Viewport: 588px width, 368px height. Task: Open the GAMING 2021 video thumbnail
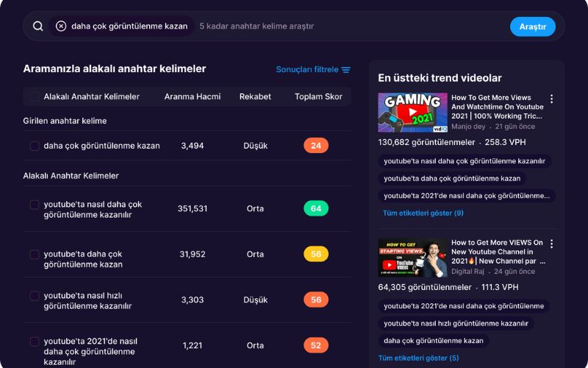click(412, 113)
